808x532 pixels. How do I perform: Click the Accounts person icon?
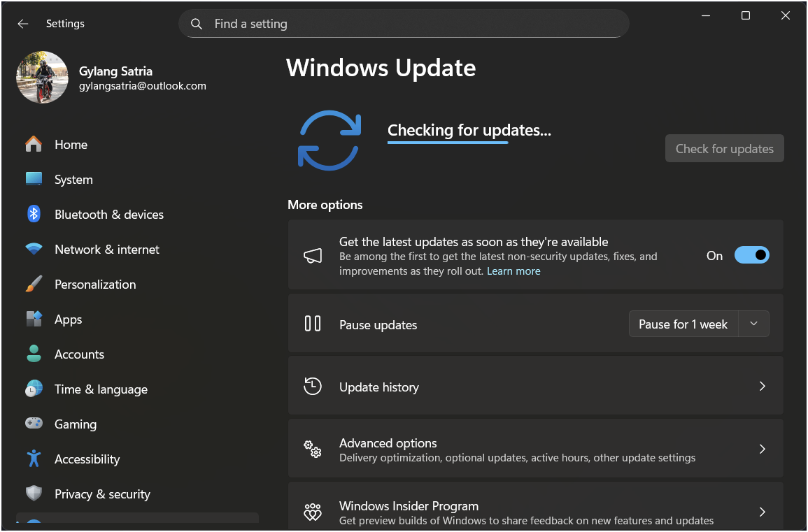coord(34,354)
